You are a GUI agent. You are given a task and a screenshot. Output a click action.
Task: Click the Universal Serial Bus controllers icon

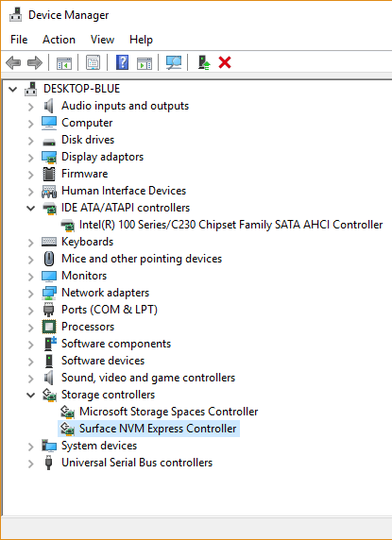click(48, 463)
